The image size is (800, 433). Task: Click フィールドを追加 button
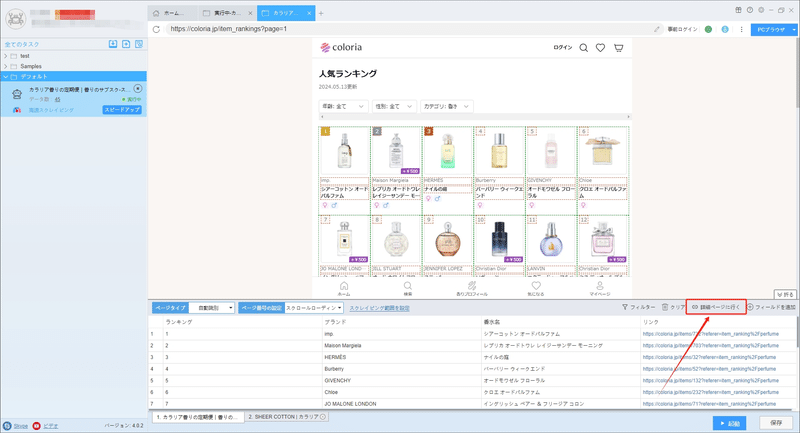[771, 307]
